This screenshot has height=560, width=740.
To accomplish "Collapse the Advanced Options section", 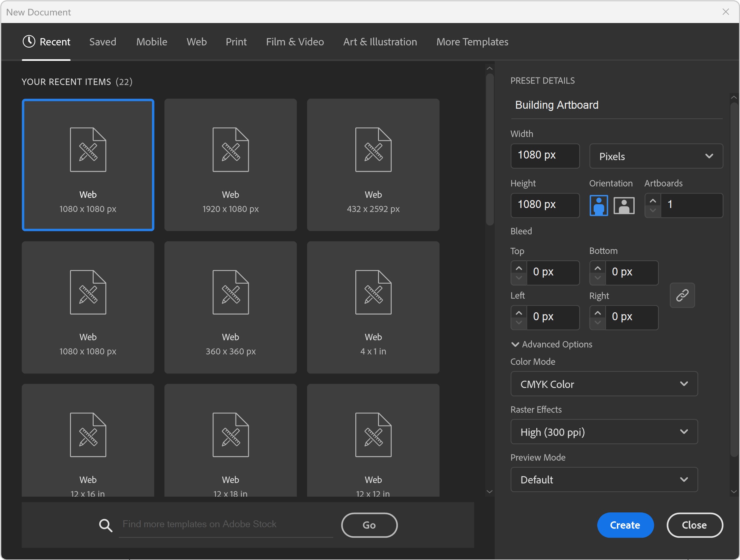I will pyautogui.click(x=552, y=344).
